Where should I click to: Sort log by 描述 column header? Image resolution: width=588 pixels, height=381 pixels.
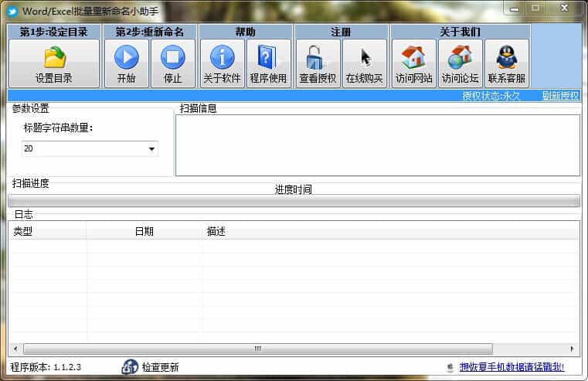point(390,231)
